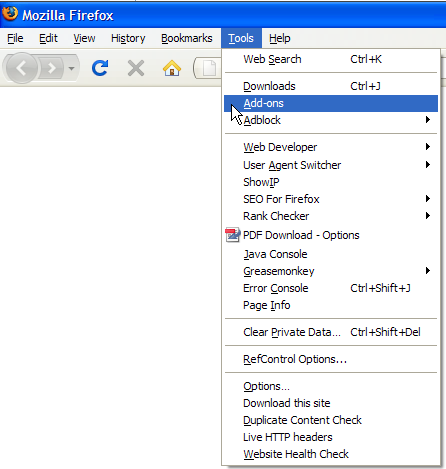Click the Firefox logo in the title bar

[10, 14]
